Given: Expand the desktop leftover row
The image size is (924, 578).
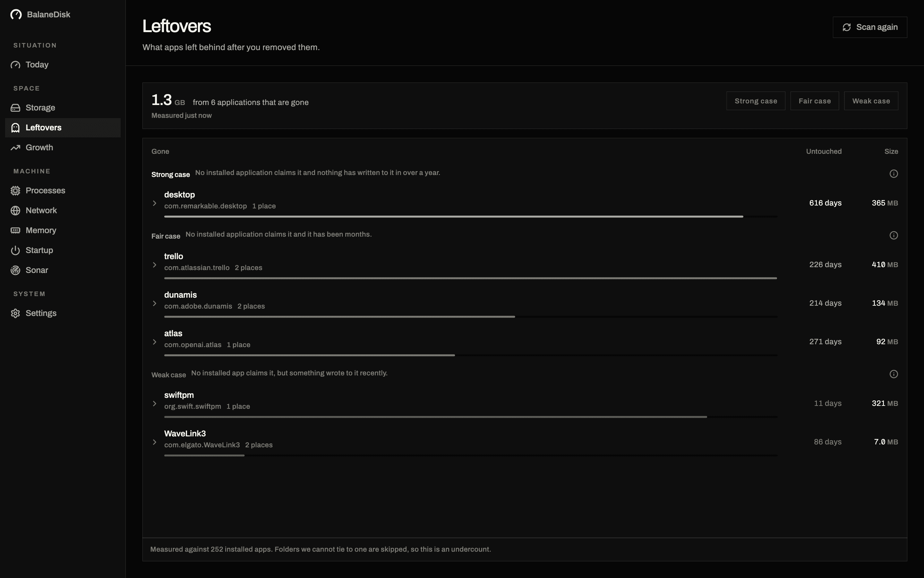Looking at the screenshot, I should 155,203.
